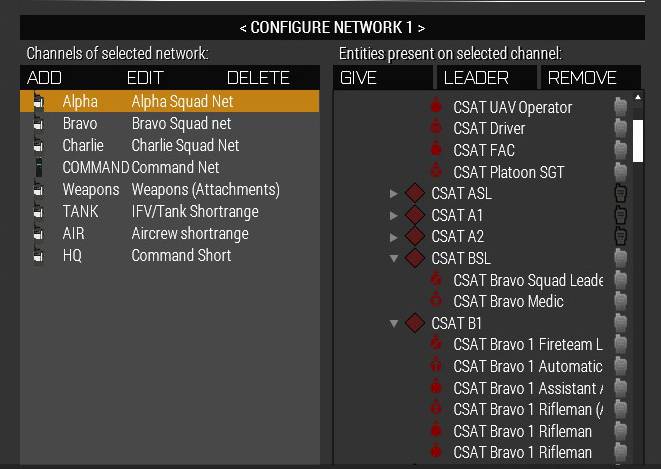The width and height of the screenshot is (661, 469).
Task: Go to the next network with the right arrow
Action: pos(421,28)
